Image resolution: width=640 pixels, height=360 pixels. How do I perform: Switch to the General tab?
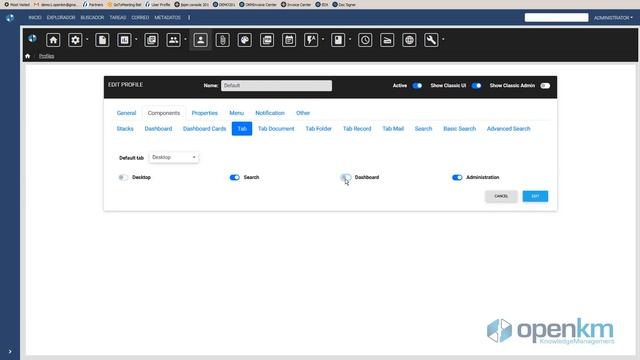(126, 113)
